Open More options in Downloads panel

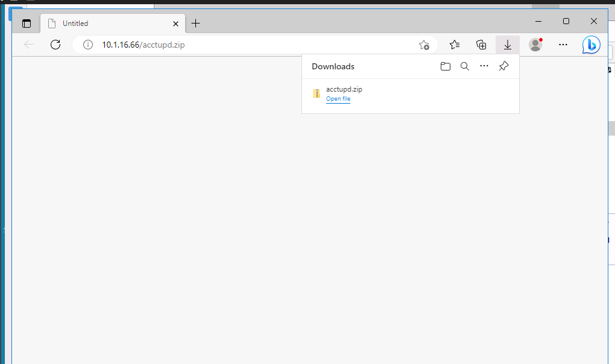(x=484, y=66)
